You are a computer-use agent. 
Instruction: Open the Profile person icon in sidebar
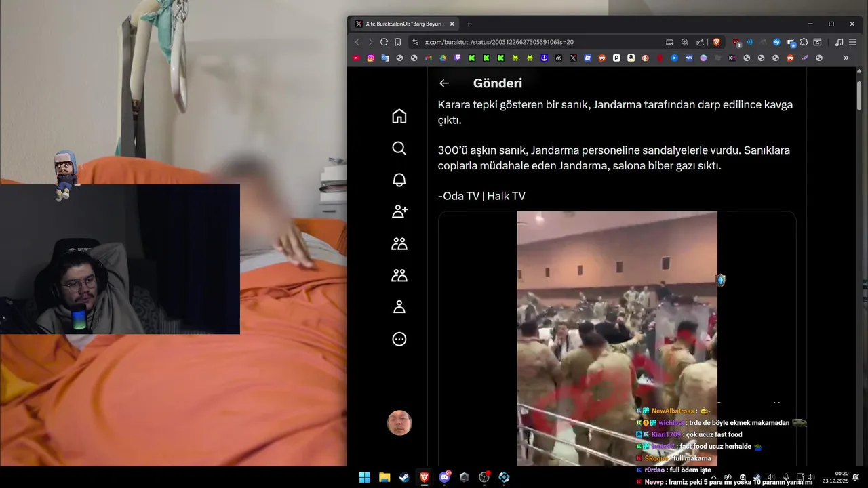[399, 307]
